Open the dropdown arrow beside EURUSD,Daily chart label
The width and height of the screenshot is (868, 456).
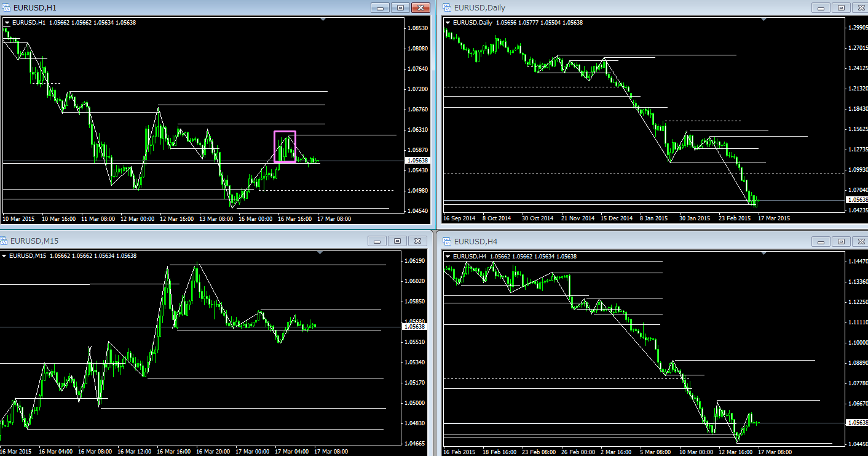448,23
